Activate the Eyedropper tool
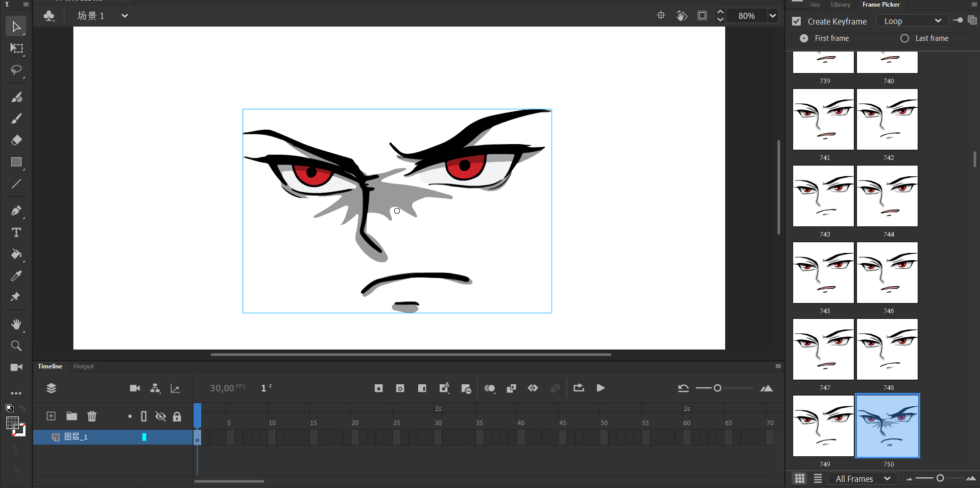 (x=16, y=276)
